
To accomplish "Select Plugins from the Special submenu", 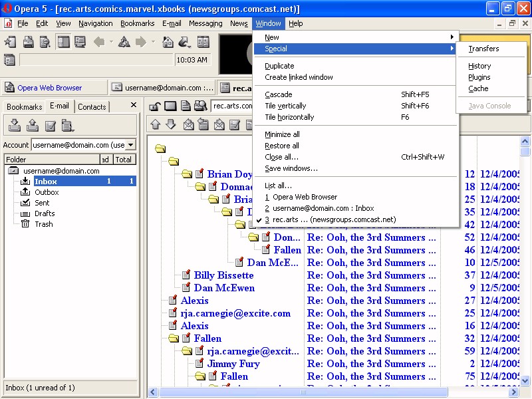I will (x=479, y=77).
